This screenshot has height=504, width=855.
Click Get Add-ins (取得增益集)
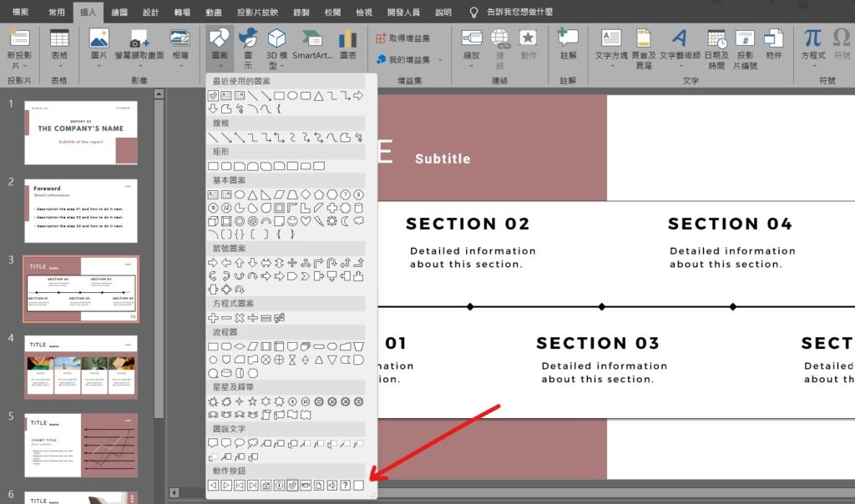tap(403, 38)
